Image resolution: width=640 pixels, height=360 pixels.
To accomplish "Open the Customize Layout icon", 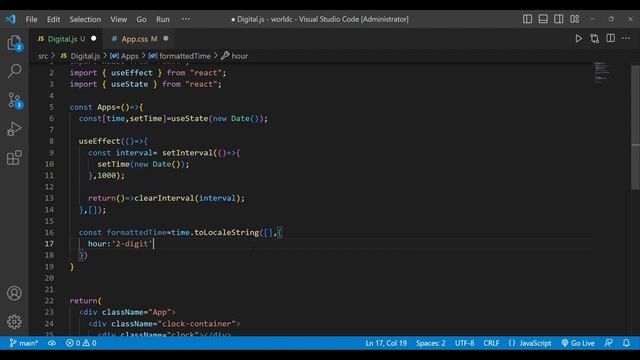I will pos(575,19).
